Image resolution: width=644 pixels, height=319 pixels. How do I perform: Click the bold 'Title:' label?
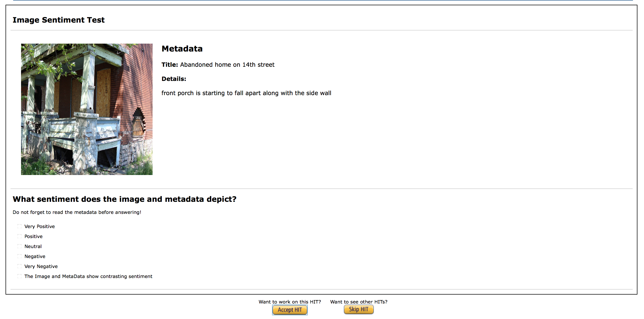click(170, 65)
